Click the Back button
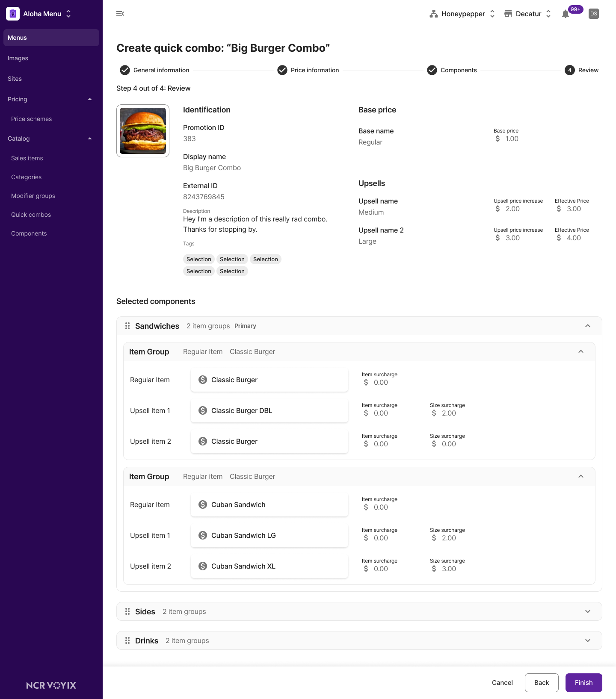 click(x=542, y=683)
